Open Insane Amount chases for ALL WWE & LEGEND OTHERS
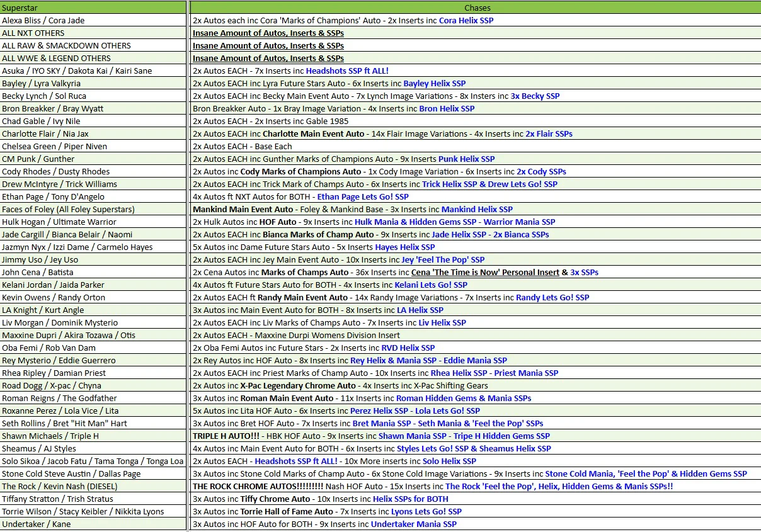Viewport: 761px width, 532px height. tap(268, 58)
